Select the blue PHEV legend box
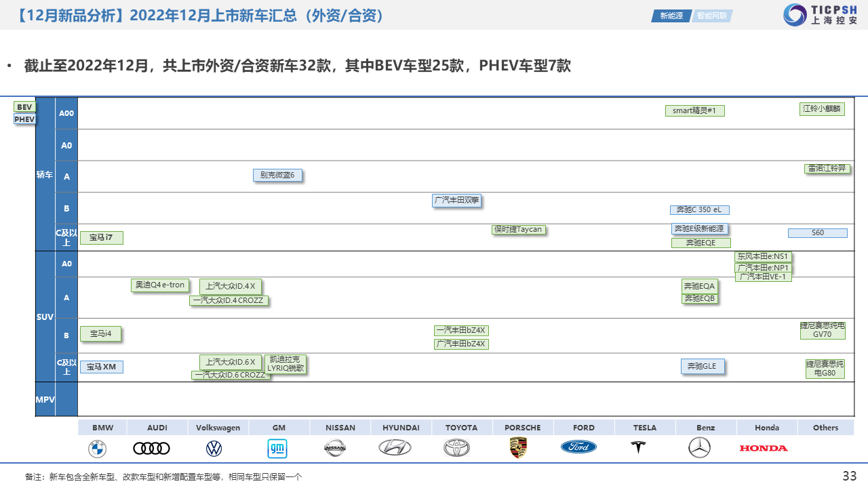 pos(24,119)
